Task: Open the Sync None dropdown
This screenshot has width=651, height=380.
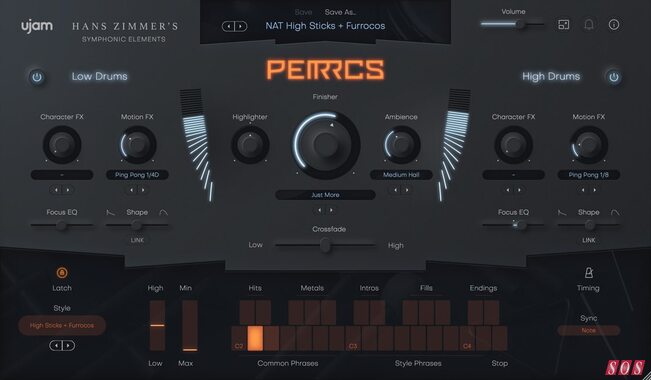Action: click(x=589, y=331)
